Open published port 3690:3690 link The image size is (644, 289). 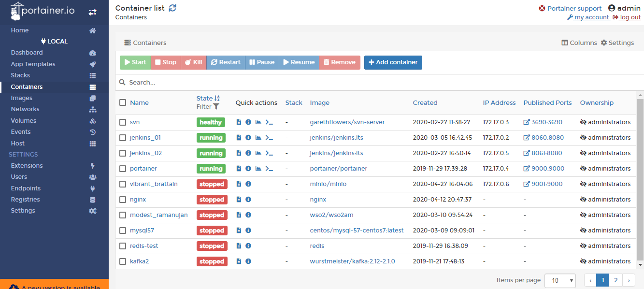pyautogui.click(x=543, y=122)
